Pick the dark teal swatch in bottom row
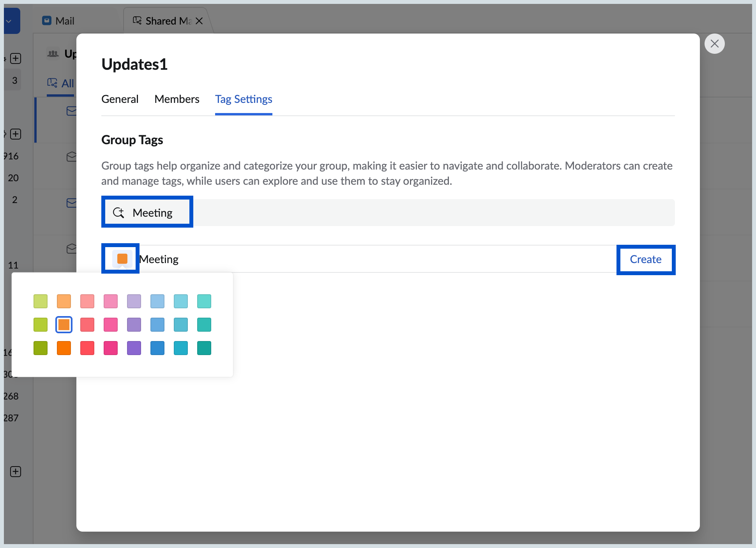Screen dimensions: 756x548 [204, 348]
